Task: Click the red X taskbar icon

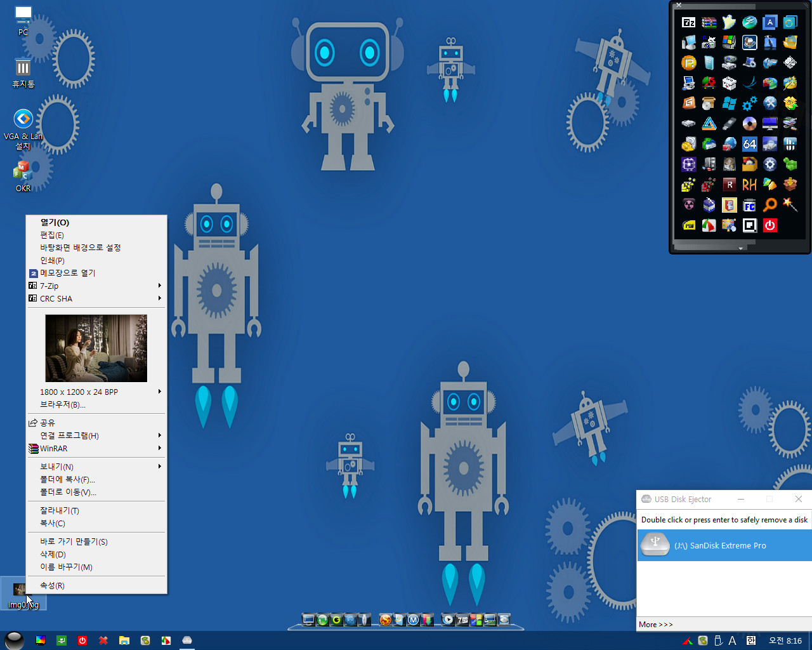Action: coord(103,640)
